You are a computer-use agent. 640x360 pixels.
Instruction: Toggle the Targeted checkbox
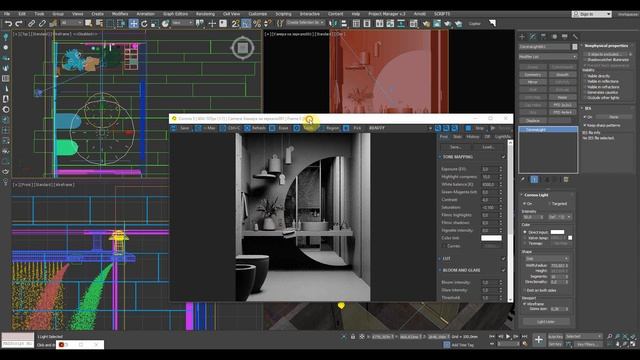coord(550,203)
